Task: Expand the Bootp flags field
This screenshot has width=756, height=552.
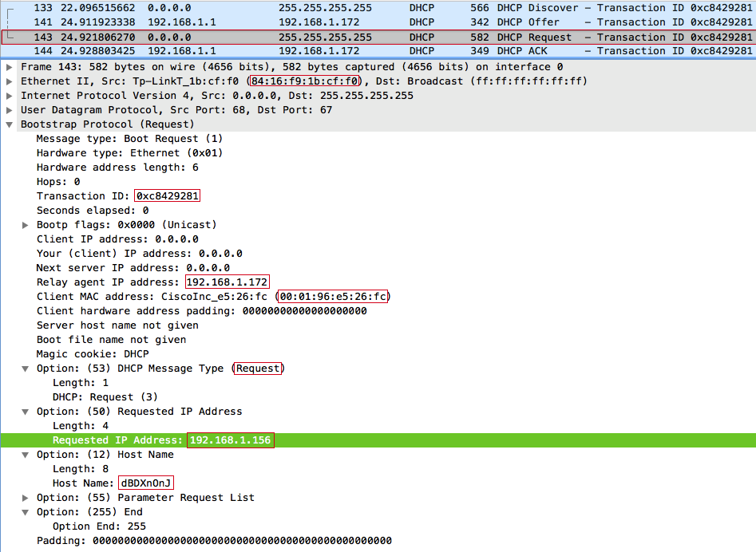Action: (25, 225)
